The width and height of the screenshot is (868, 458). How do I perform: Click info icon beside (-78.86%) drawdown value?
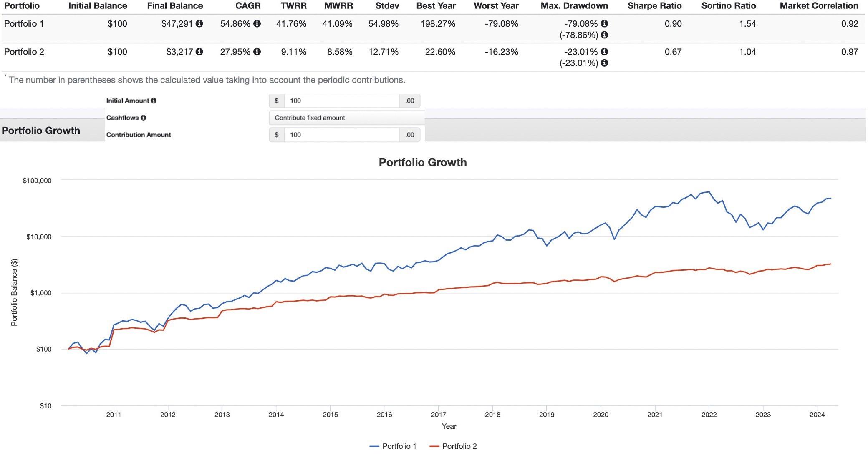604,35
